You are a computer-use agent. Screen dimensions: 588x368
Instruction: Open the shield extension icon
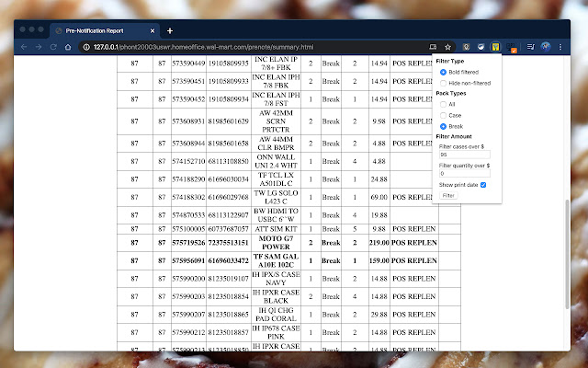466,47
